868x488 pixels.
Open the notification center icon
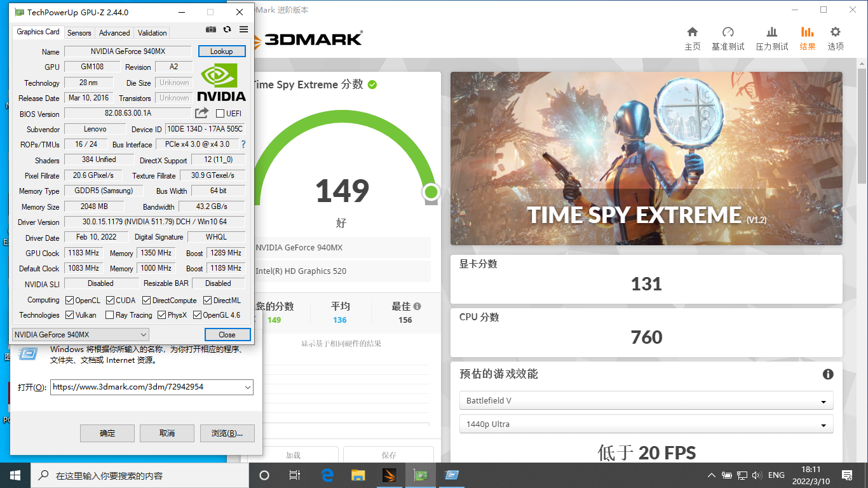point(847,475)
